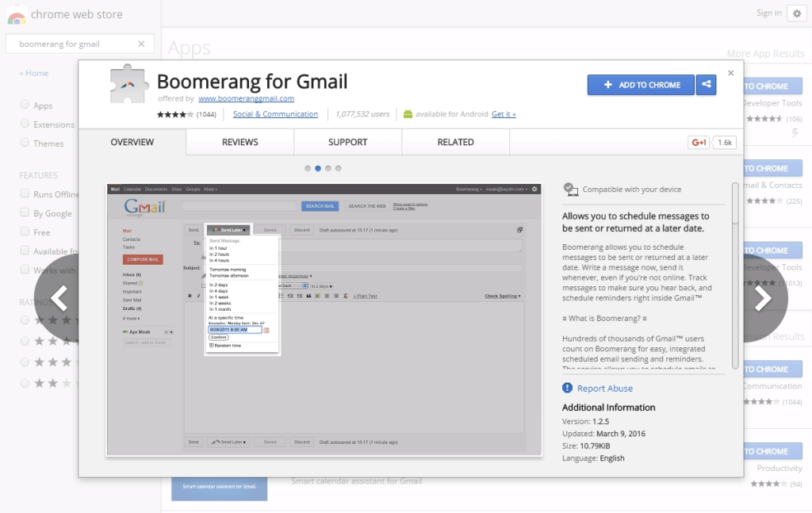This screenshot has height=513, width=812.
Task: Open the Reviews tab
Action: click(x=239, y=142)
